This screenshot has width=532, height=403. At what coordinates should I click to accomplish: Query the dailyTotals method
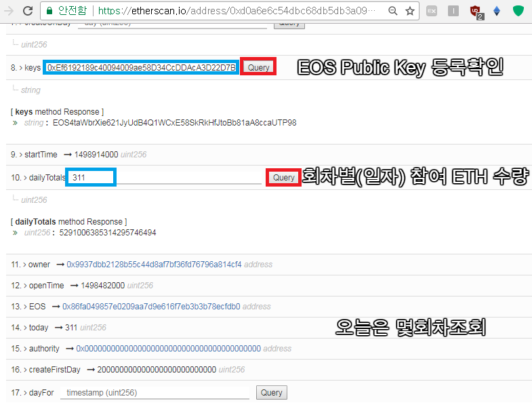pos(284,177)
